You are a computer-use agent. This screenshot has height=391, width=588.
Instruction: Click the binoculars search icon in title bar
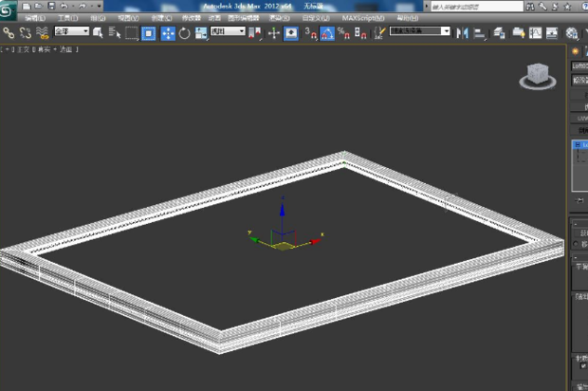coord(530,7)
